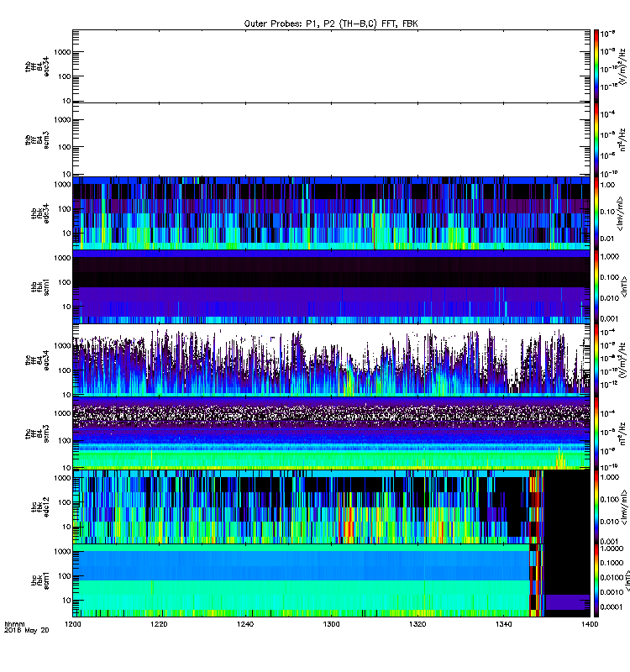Viewport: 630px width, 672px height.
Task: Click the thc fbk scm1 spectrogram plot
Action: (331, 580)
